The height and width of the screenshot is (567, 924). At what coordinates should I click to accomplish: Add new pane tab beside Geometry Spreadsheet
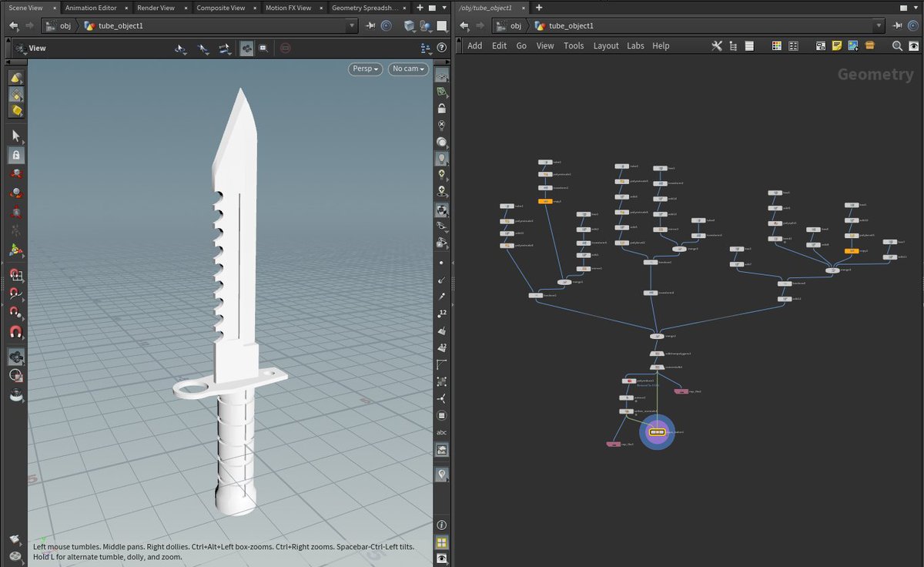pyautogui.click(x=419, y=8)
